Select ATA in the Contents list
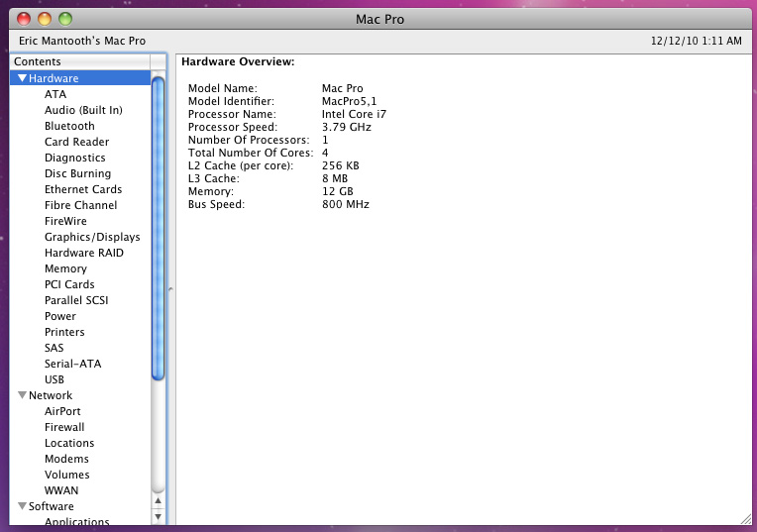The width and height of the screenshot is (757, 532). 55,94
